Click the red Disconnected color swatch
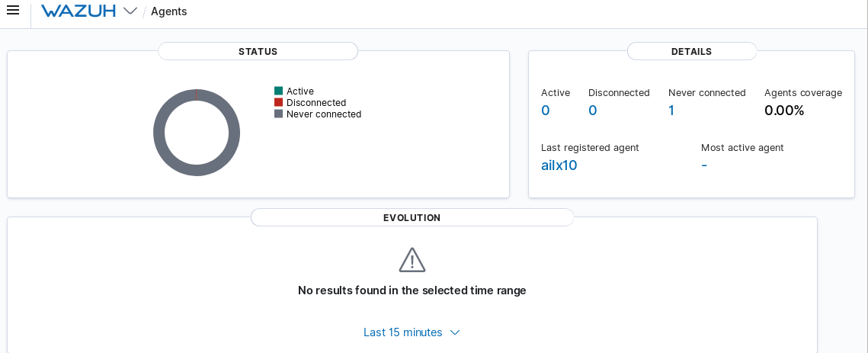This screenshot has width=868, height=353. pos(279,102)
